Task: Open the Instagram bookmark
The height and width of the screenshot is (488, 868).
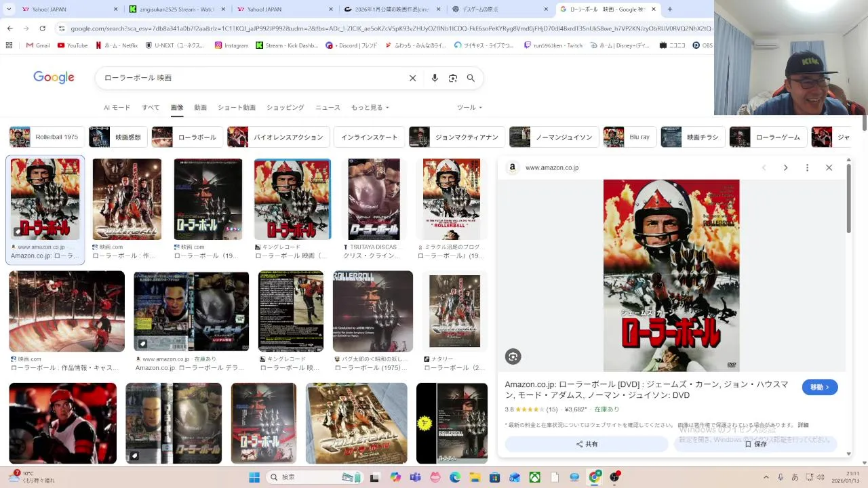Action: [x=232, y=45]
